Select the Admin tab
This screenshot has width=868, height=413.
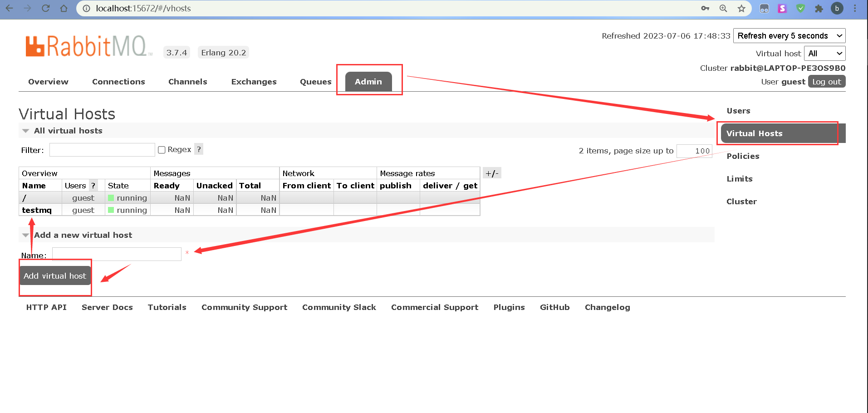coord(368,82)
